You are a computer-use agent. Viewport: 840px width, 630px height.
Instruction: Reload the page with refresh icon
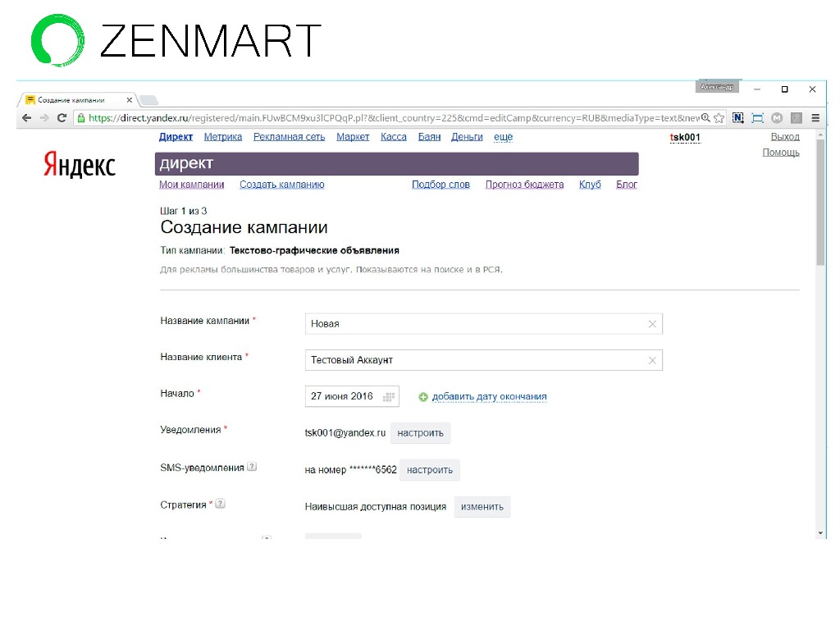click(x=62, y=118)
